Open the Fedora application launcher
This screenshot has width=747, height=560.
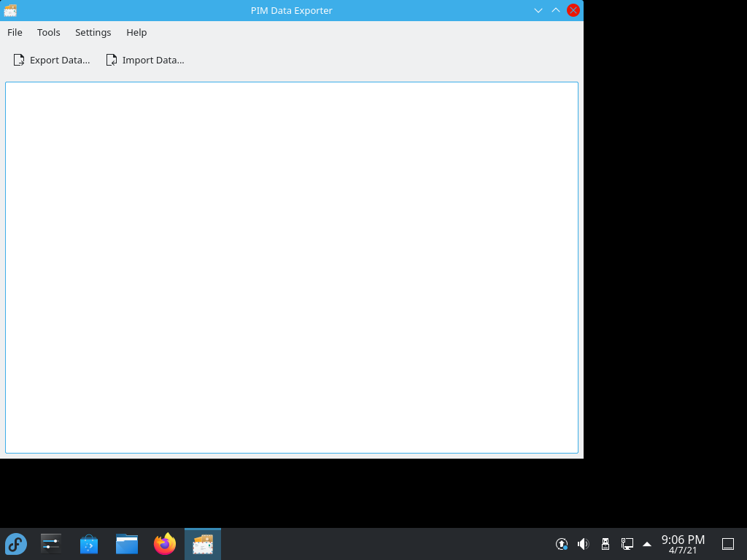pyautogui.click(x=16, y=544)
